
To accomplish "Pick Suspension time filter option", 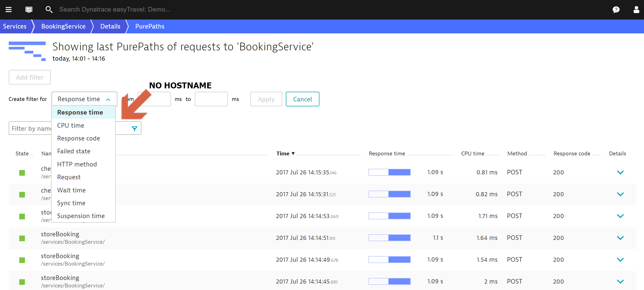I will [x=81, y=216].
